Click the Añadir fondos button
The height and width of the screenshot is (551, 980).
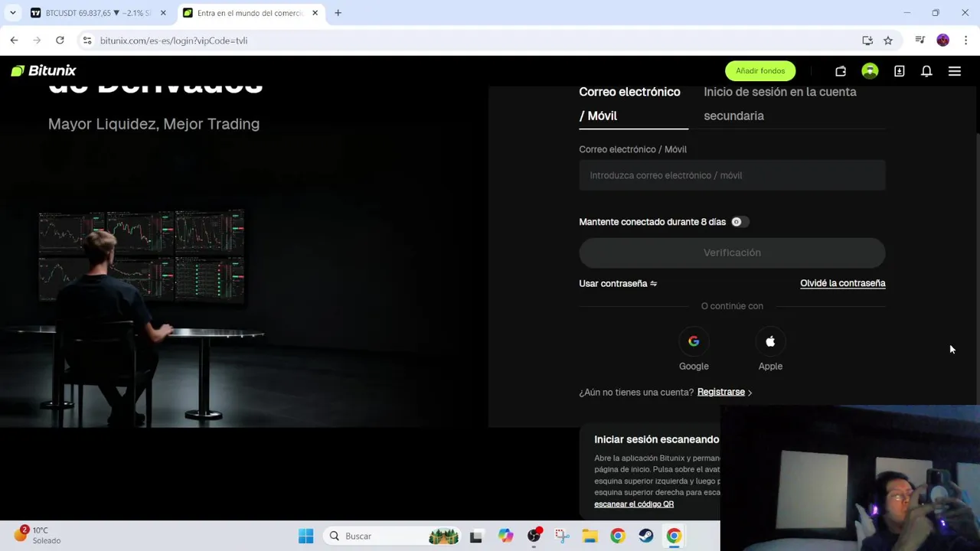click(x=760, y=71)
